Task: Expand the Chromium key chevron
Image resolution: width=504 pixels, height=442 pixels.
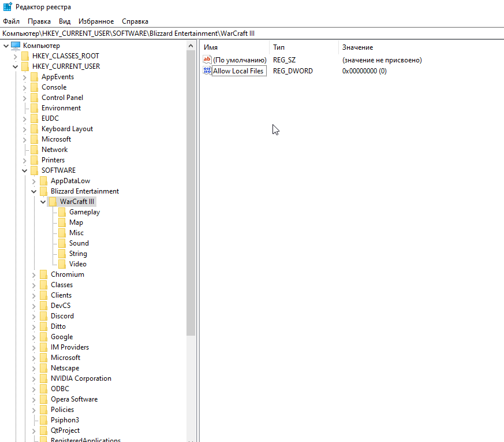Action: coord(33,274)
